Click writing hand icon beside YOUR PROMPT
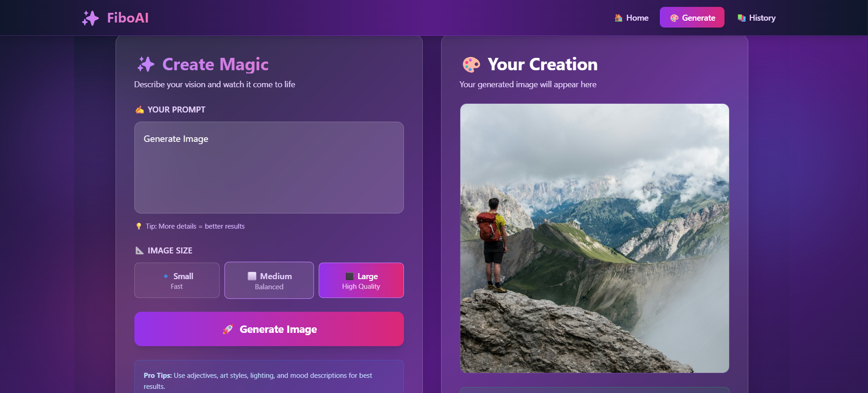The image size is (868, 393). [139, 110]
